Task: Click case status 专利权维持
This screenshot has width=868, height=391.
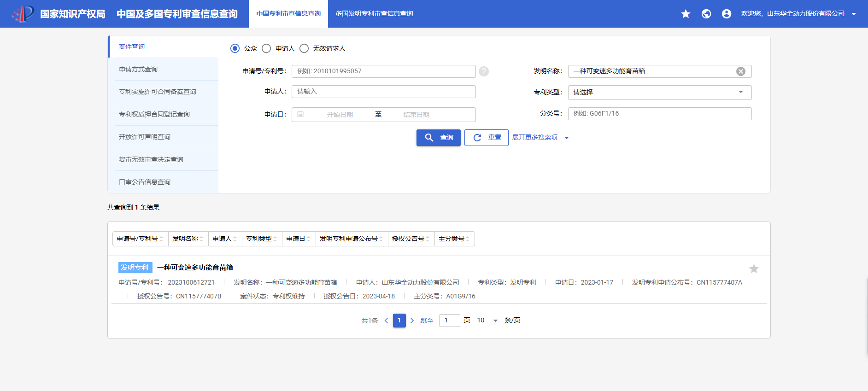Action: [x=289, y=296]
